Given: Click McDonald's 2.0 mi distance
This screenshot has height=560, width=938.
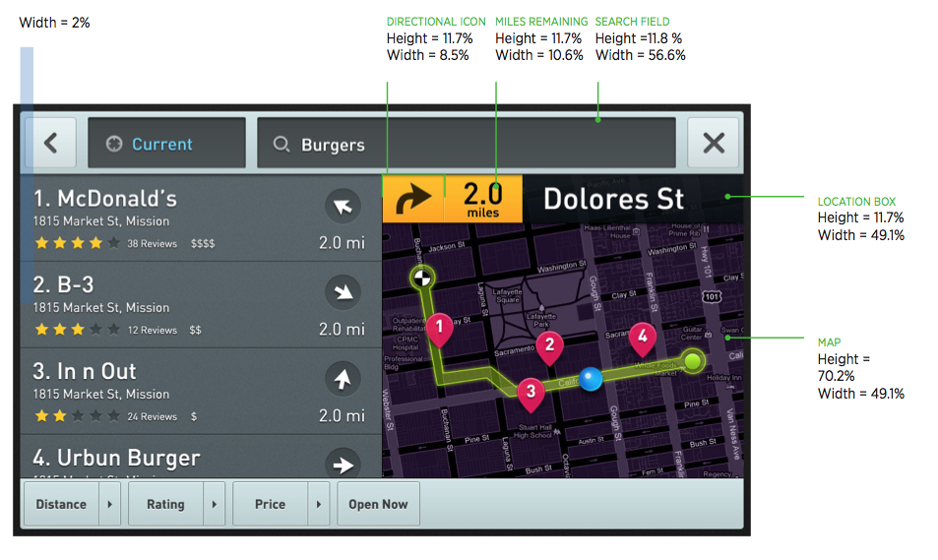Looking at the screenshot, I should coord(342,243).
